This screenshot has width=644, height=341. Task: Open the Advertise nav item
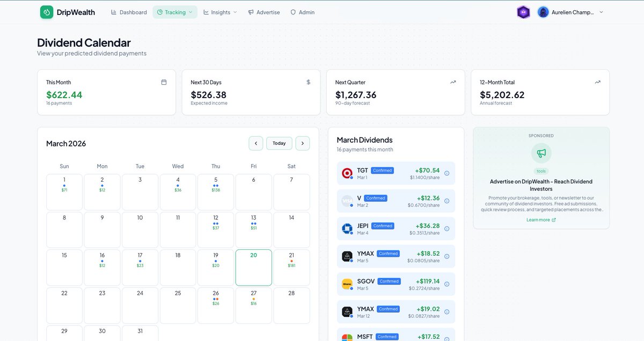point(264,12)
